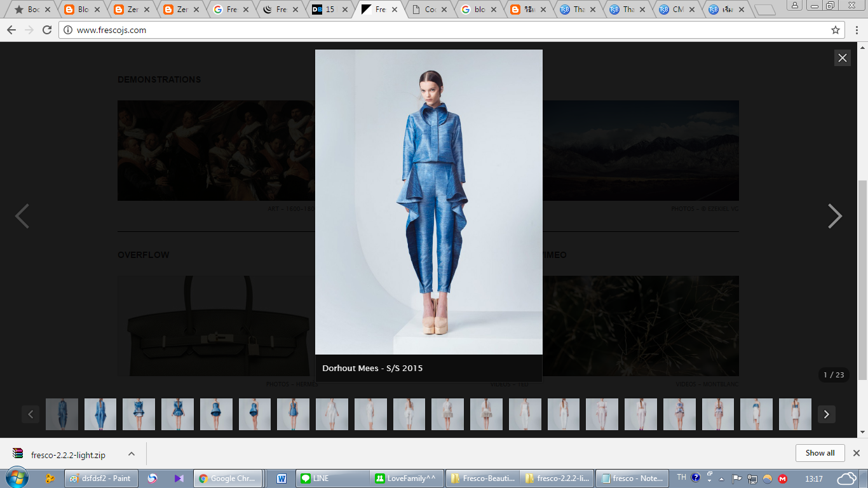The height and width of the screenshot is (488, 868).
Task: Click the '1 / 23' image counter
Action: (x=834, y=375)
